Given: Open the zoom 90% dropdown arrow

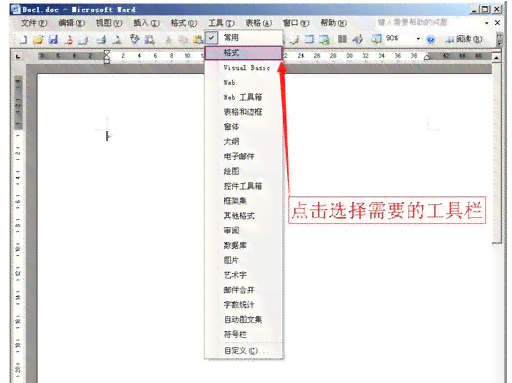Looking at the screenshot, I should click(x=418, y=39).
